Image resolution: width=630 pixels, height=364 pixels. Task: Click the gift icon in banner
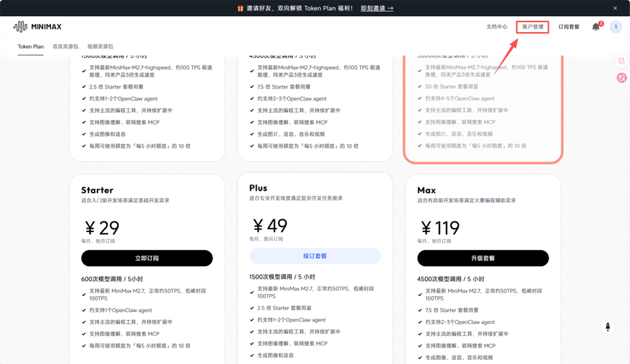[x=240, y=8]
